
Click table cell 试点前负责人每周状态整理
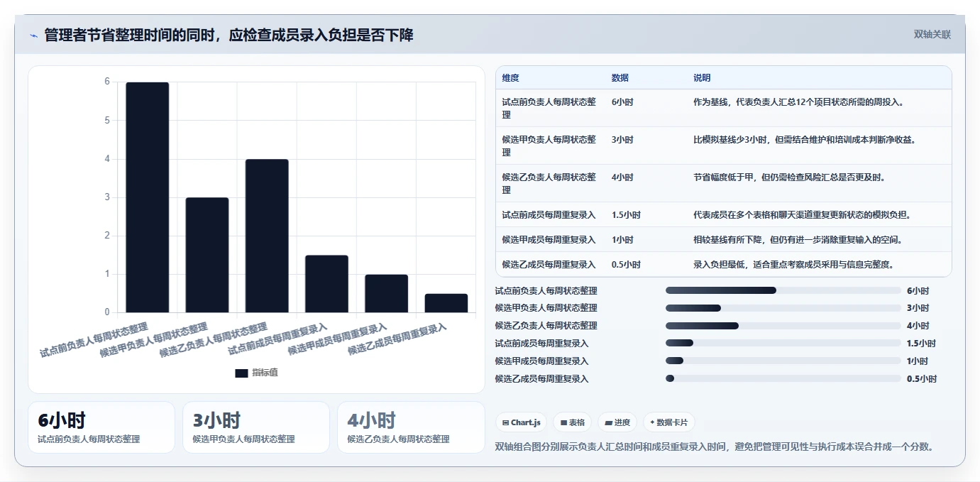pos(549,109)
